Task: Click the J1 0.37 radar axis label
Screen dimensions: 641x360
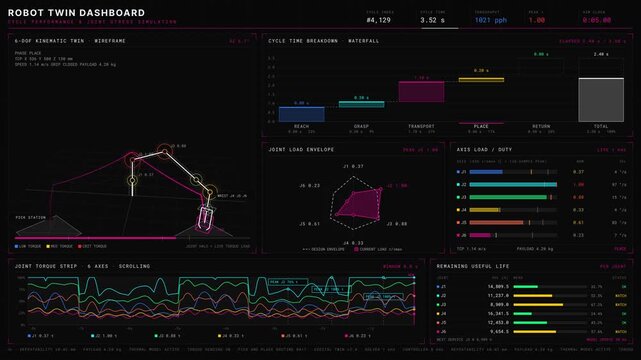Action: [x=353, y=166]
